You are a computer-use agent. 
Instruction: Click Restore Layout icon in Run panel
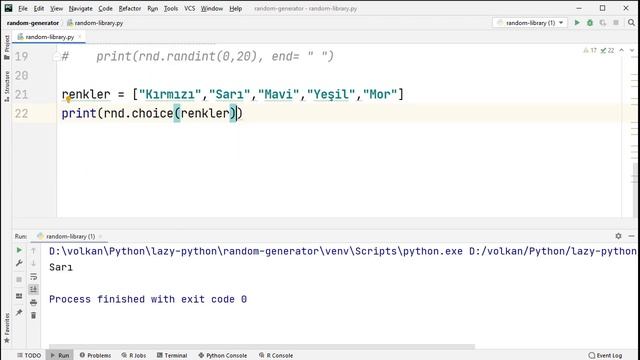[19, 296]
